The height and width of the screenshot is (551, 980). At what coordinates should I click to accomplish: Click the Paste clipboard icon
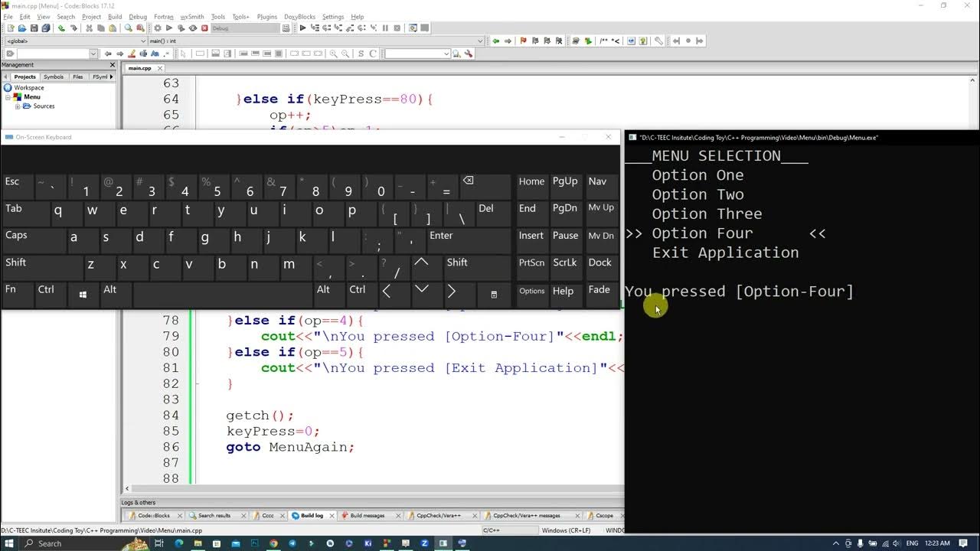(113, 28)
